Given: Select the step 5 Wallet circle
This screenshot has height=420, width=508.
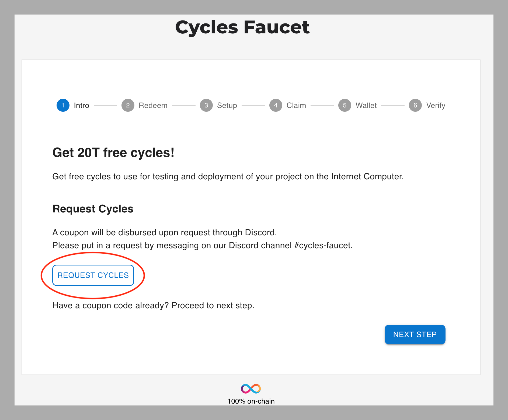Looking at the screenshot, I should 345,105.
